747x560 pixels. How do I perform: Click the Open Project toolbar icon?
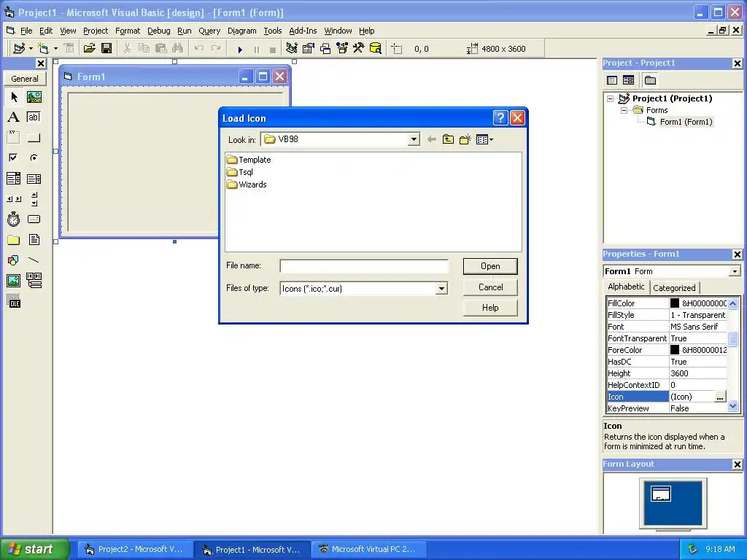click(x=89, y=48)
